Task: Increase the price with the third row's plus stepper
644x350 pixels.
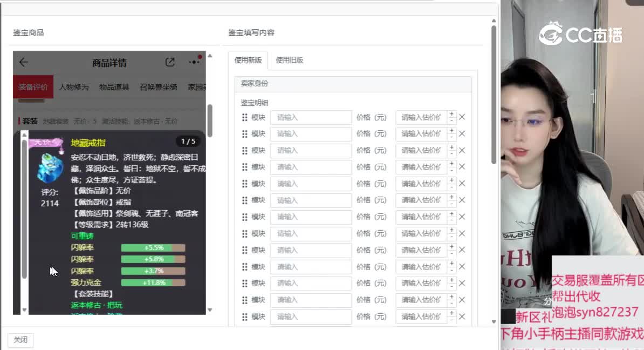Action: point(452,147)
